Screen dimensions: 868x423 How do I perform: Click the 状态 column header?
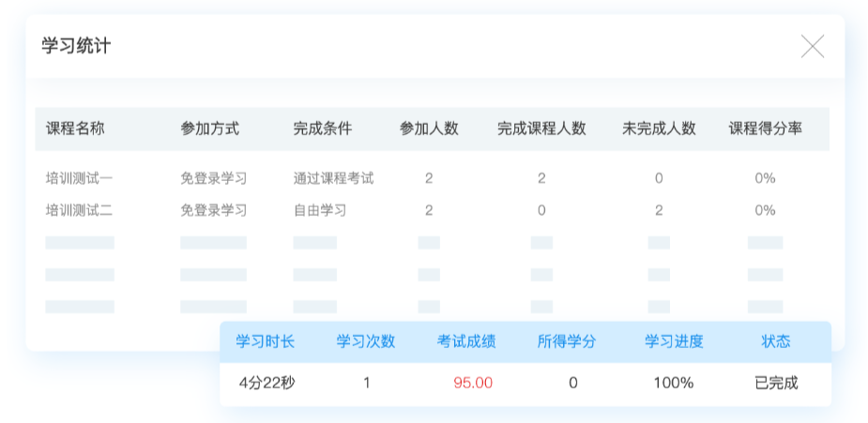[x=775, y=341]
